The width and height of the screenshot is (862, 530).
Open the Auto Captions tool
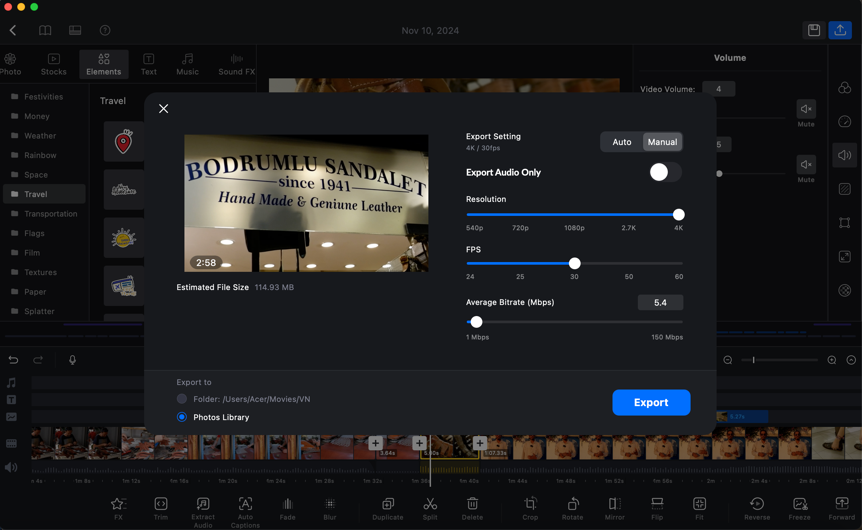[x=245, y=504]
